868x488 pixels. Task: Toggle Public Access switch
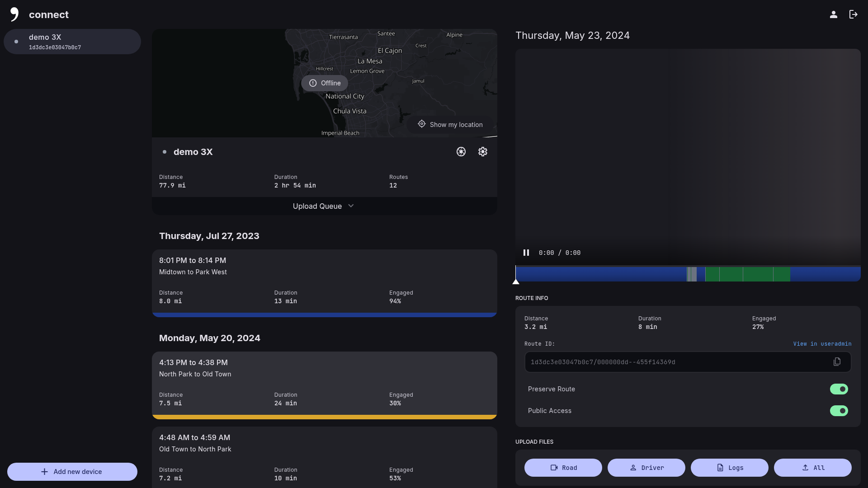[x=839, y=411]
